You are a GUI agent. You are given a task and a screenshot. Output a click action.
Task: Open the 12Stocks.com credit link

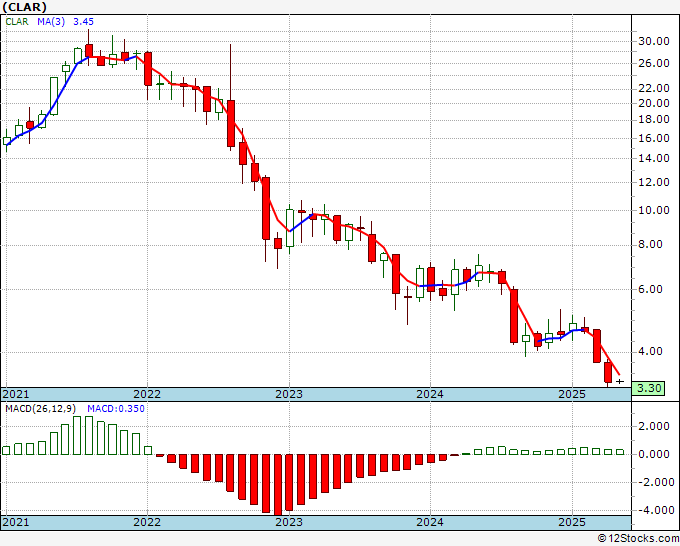coord(638,539)
